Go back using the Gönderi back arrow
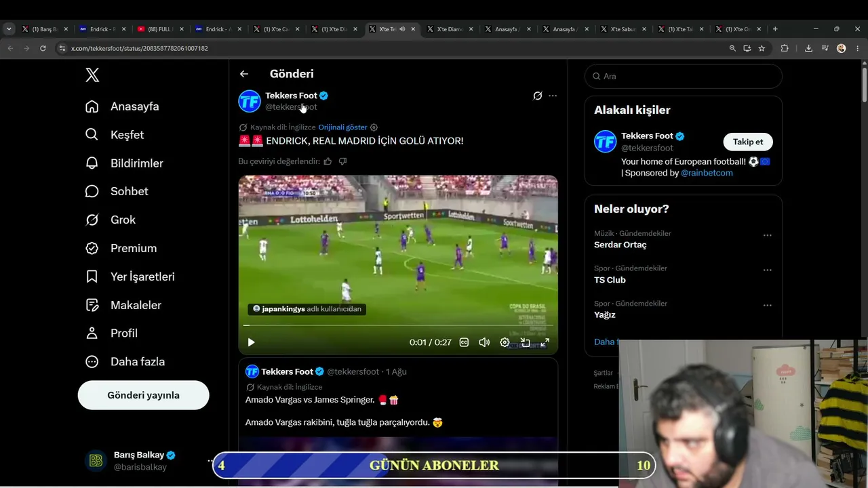Image resolution: width=868 pixels, height=488 pixels. 244,74
